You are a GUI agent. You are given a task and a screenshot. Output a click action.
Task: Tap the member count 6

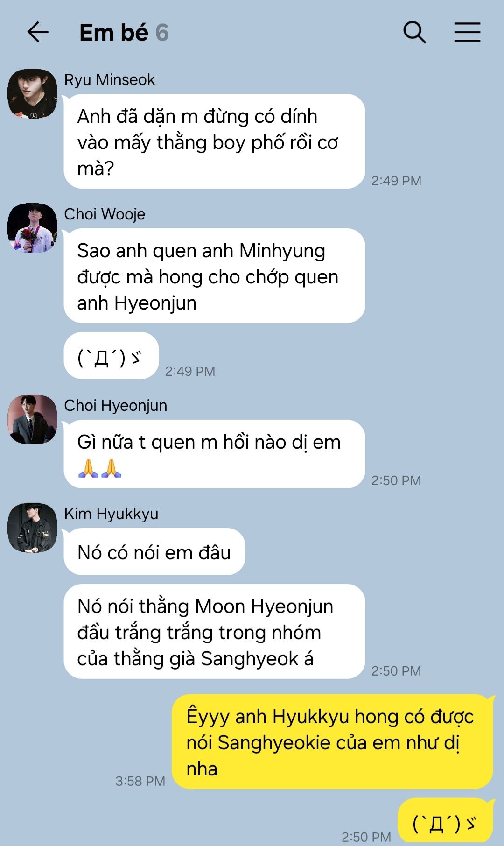pyautogui.click(x=162, y=33)
